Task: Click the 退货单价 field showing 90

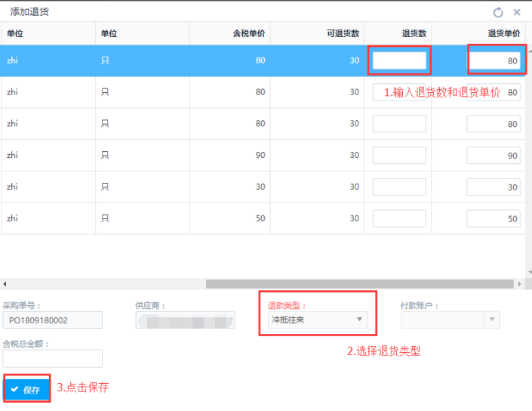Action: (494, 156)
